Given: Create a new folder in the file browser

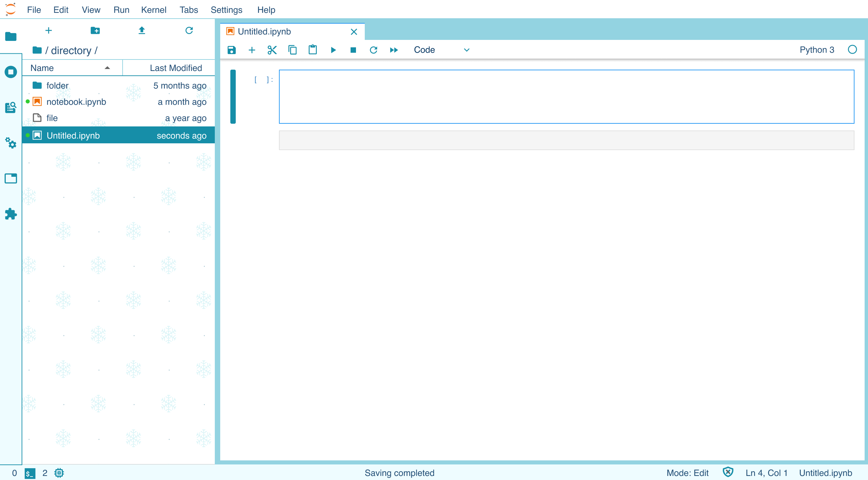Looking at the screenshot, I should (x=95, y=30).
